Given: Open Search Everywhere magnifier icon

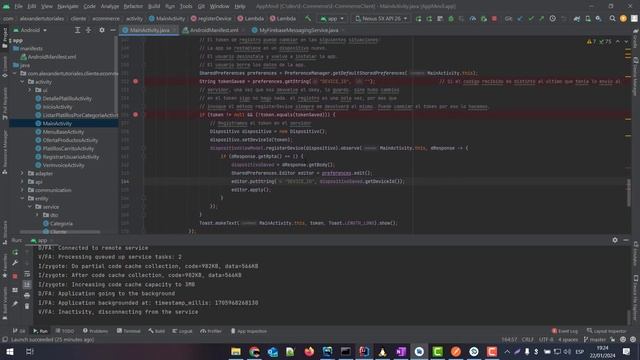Looking at the screenshot, I should (612, 18).
